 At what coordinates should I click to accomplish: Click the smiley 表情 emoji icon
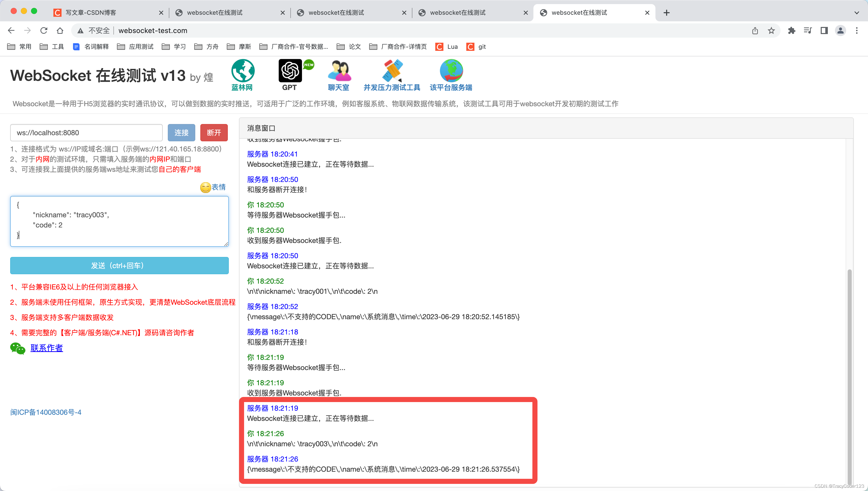point(205,188)
